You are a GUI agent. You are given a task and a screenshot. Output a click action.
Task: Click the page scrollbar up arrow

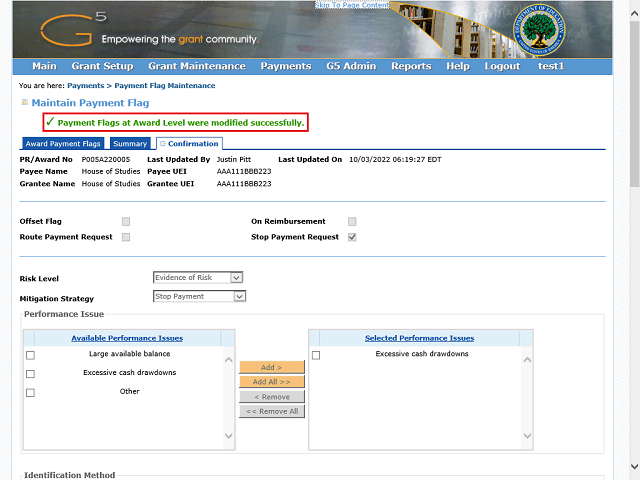point(634,13)
